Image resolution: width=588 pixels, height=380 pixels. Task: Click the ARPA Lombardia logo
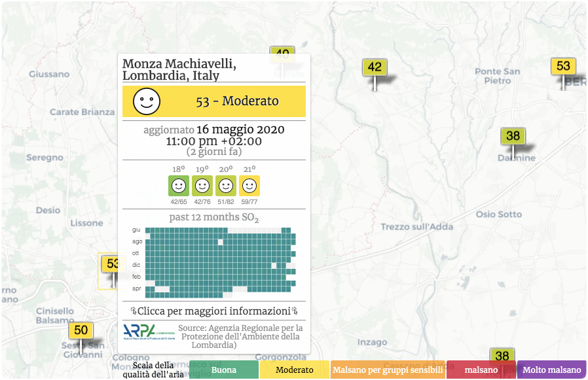tap(149, 332)
